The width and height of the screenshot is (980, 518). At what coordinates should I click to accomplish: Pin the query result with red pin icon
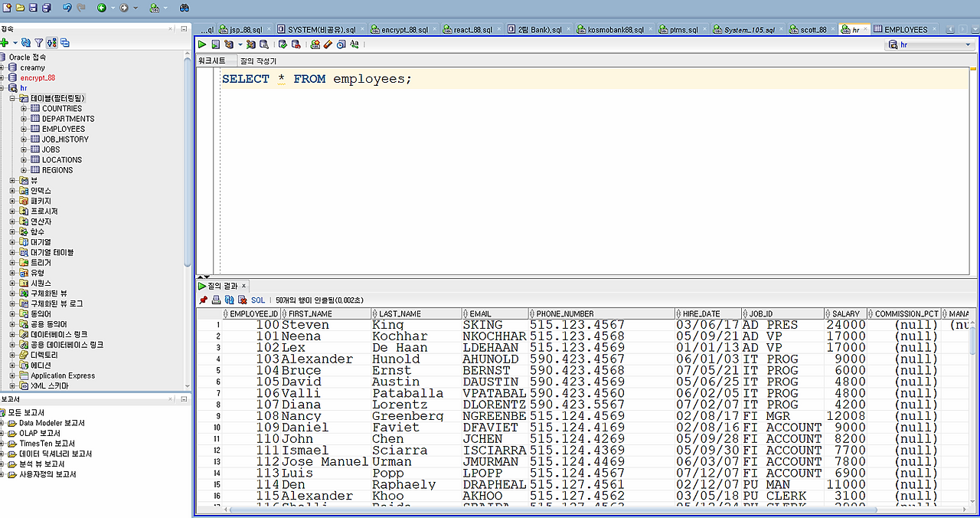(x=203, y=300)
